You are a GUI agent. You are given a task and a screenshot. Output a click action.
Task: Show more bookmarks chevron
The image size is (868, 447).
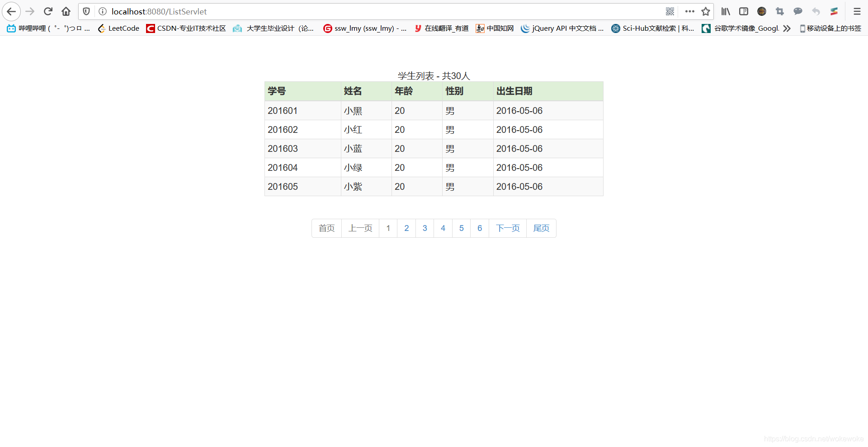tap(787, 28)
